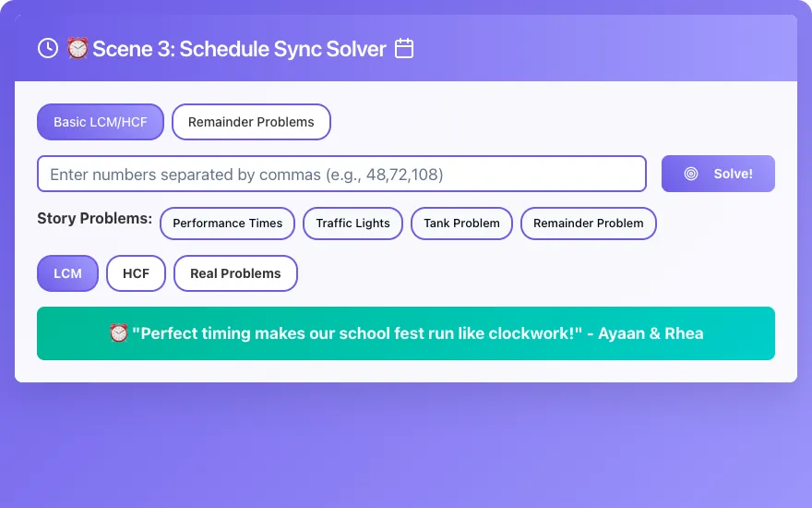Click the alarm clock emoji in quote banner
The width and height of the screenshot is (812, 508).
(119, 333)
